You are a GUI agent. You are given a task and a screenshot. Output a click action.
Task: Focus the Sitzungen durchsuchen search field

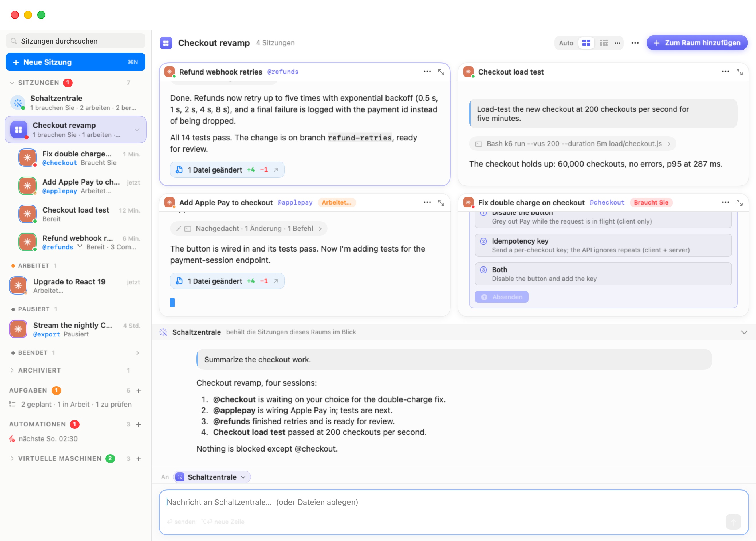pos(76,41)
